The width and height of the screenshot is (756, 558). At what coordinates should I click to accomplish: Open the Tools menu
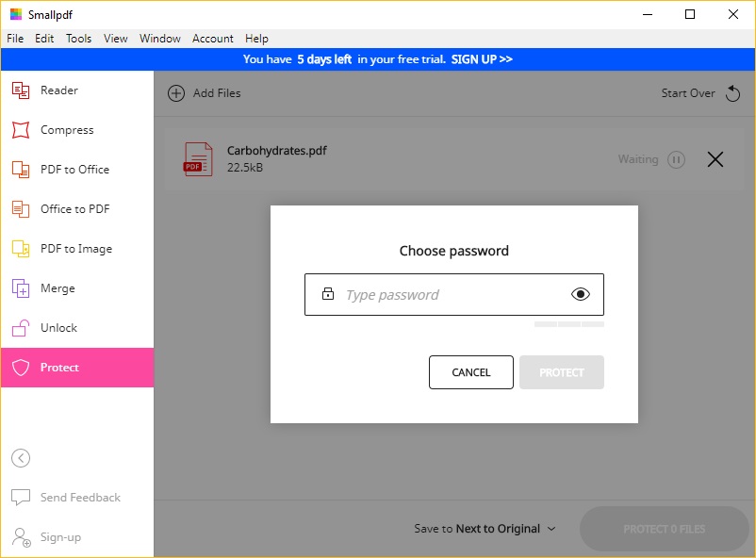(78, 39)
